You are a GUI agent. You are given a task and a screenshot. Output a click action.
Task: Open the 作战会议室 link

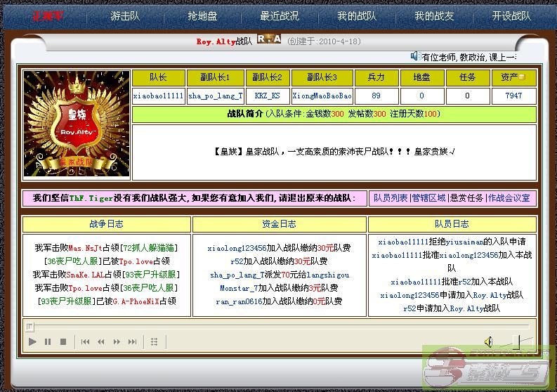[509, 198]
